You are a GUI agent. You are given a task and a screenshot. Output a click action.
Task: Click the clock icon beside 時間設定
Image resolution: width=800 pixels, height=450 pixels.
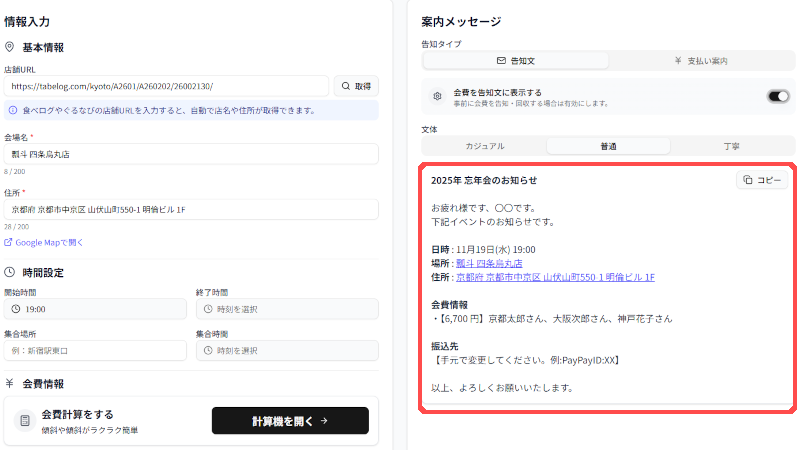pos(10,272)
